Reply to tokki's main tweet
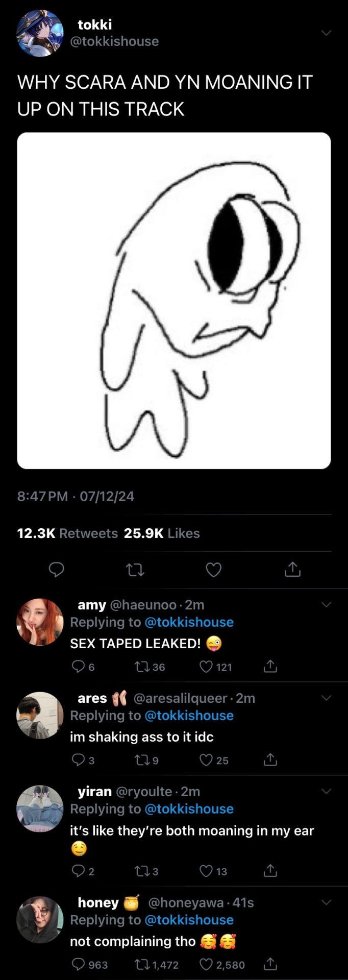 pyautogui.click(x=56, y=569)
